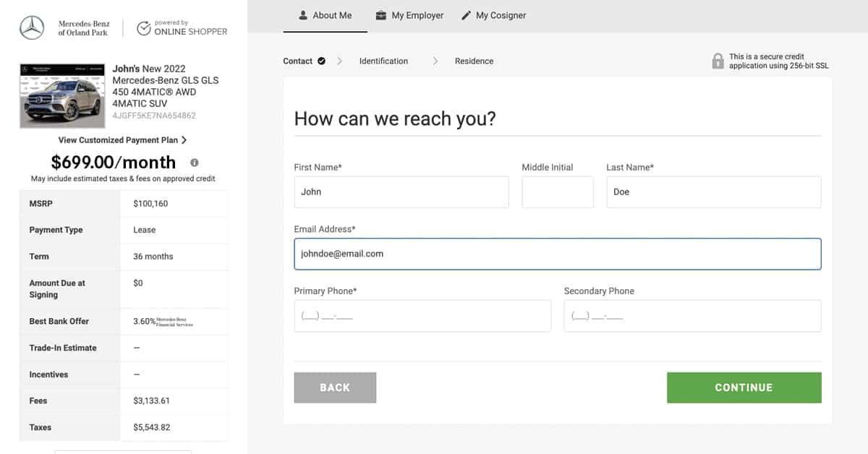Switch to the My Cosigner tab

click(494, 15)
